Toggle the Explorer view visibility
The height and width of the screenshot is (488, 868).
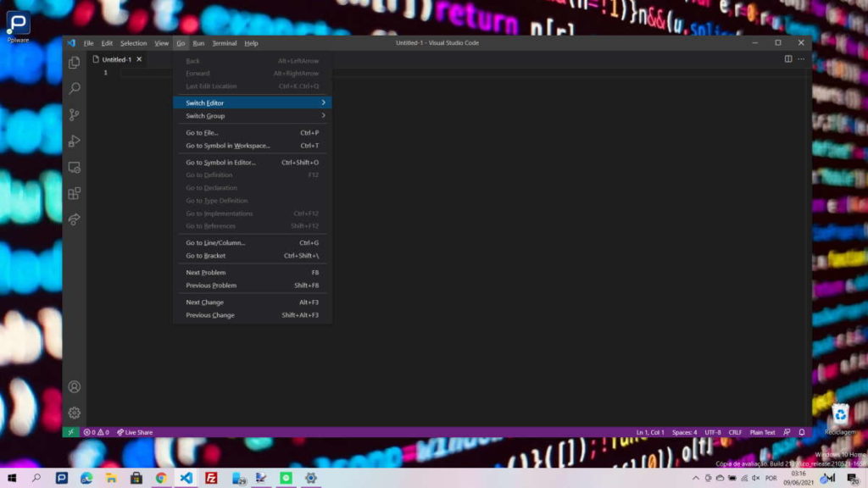tap(74, 62)
